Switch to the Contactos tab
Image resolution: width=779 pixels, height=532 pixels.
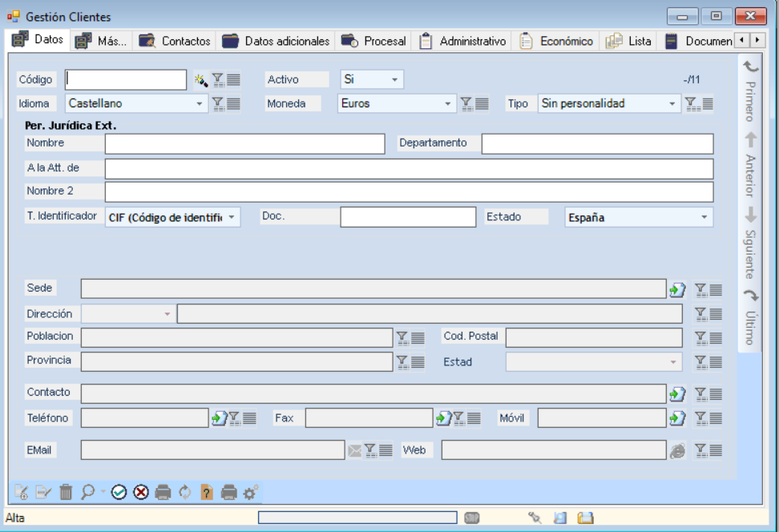176,41
